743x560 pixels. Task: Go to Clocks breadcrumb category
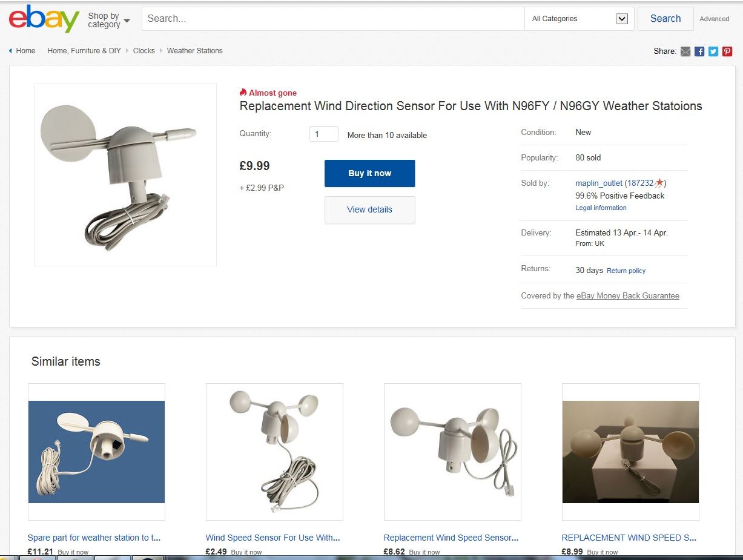144,51
